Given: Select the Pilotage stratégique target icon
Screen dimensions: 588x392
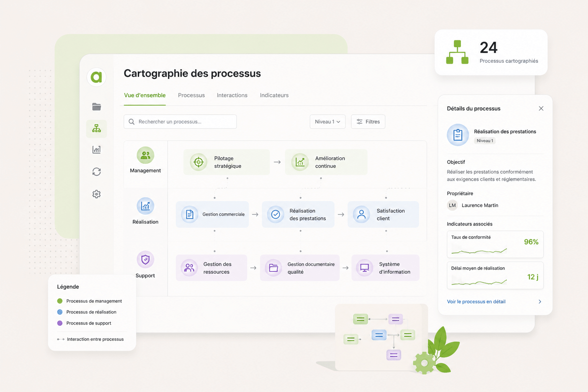Looking at the screenshot, I should point(199,162).
